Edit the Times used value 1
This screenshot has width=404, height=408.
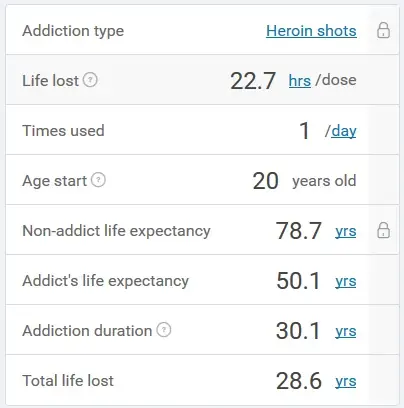point(305,131)
